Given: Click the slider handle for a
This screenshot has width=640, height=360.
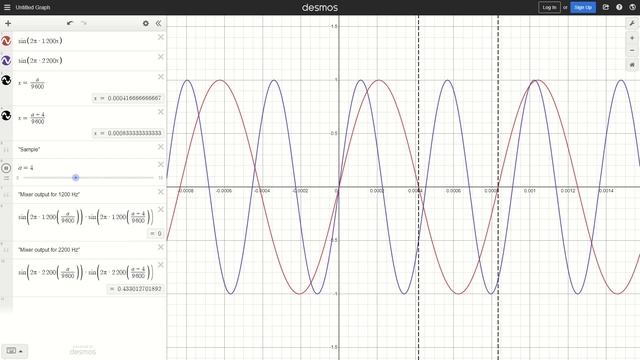Looking at the screenshot, I should (x=76, y=178).
